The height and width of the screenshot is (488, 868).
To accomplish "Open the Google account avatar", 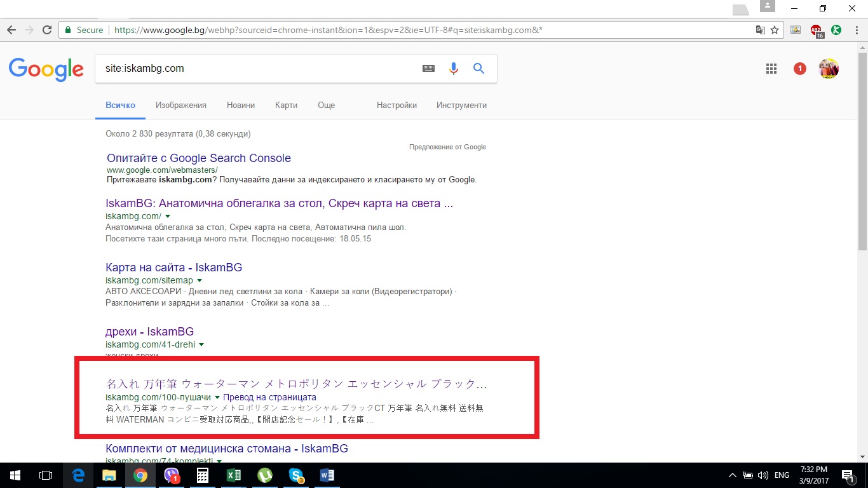I will point(829,69).
